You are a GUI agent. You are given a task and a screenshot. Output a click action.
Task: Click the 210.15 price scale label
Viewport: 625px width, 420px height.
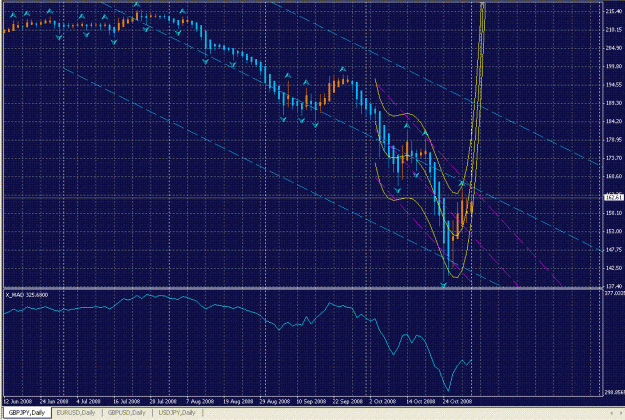point(613,30)
